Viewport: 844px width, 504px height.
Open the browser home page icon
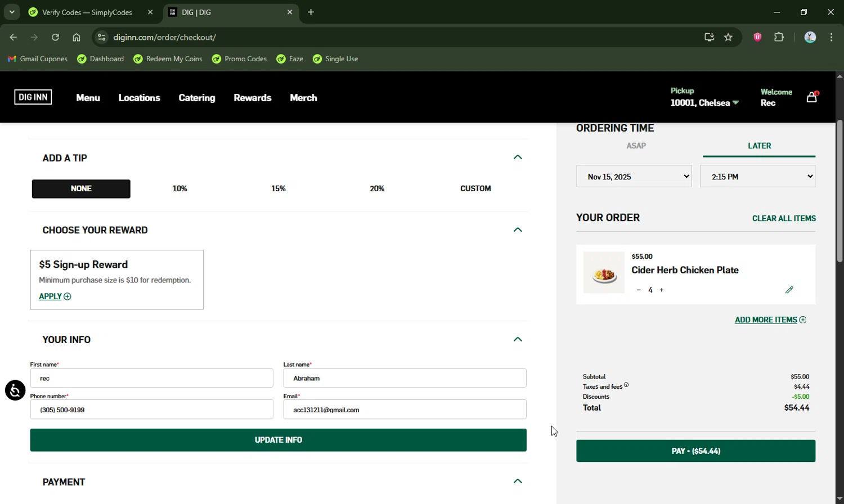click(77, 37)
